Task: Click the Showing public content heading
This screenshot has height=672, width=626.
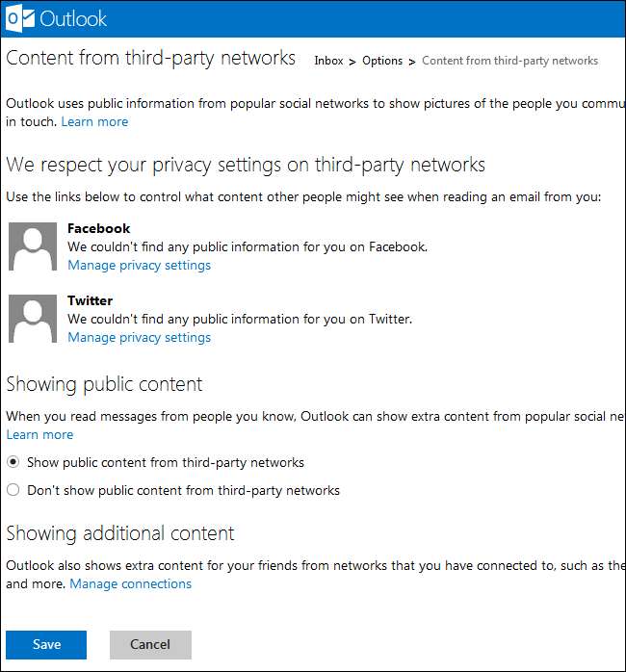Action: click(104, 384)
